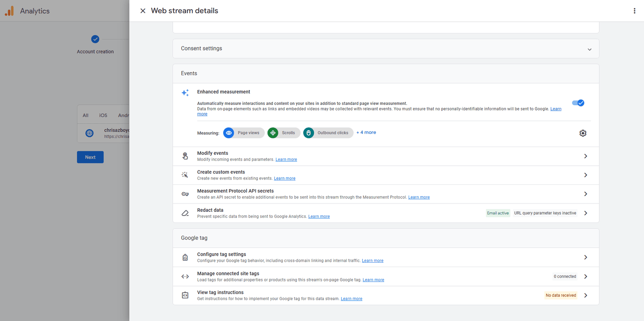Open the Redact data row title
Viewport: 644px width, 321px height.
tap(210, 210)
